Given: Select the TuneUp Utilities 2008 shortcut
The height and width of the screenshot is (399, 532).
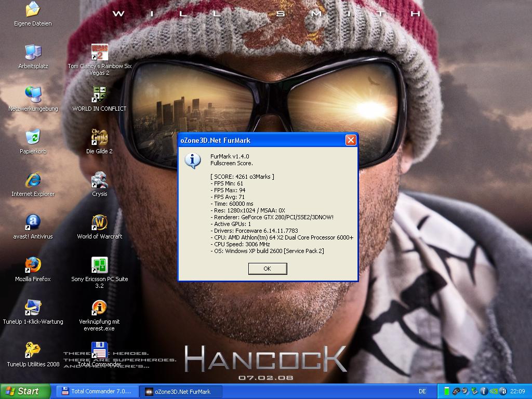Looking at the screenshot, I should click(x=33, y=355).
